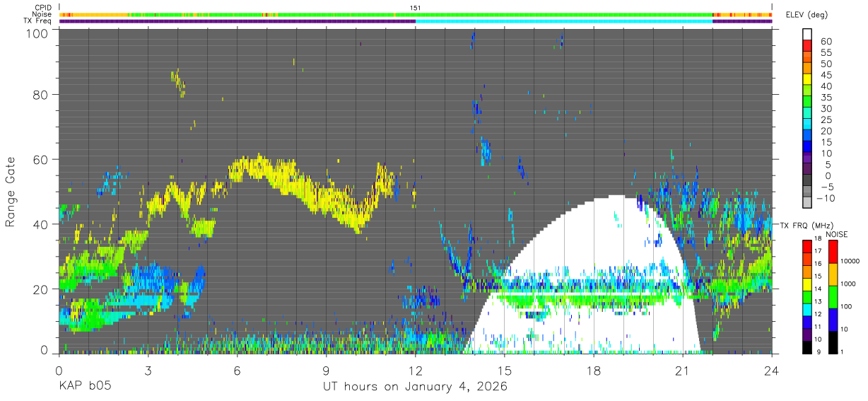
Task: Click the UT hours on January 4, 2026 title
Action: click(415, 387)
